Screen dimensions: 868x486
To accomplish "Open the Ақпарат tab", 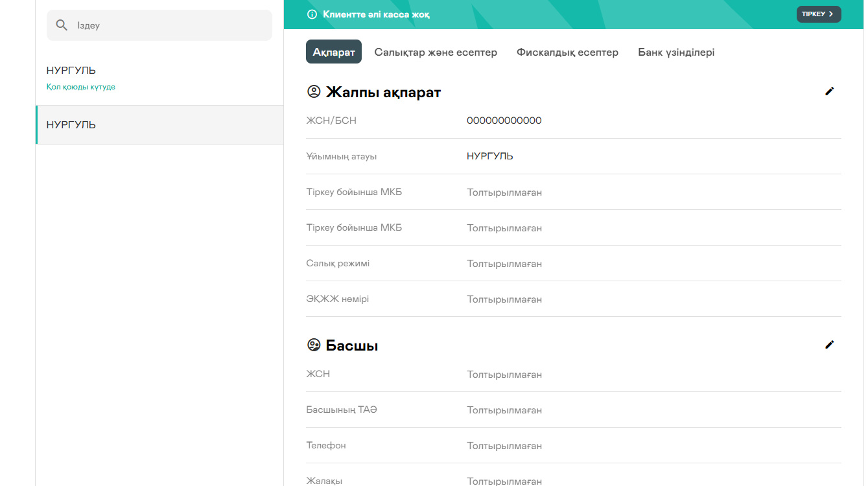I will click(334, 52).
